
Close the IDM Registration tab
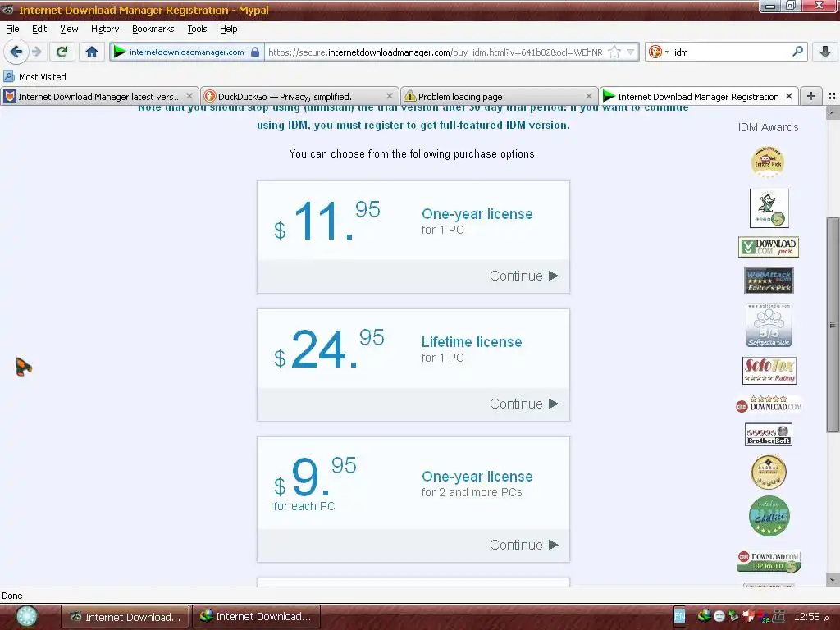(789, 96)
